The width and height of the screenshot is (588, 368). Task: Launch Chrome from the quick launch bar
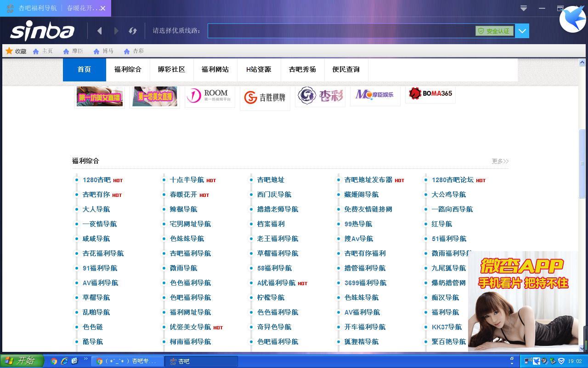point(54,361)
